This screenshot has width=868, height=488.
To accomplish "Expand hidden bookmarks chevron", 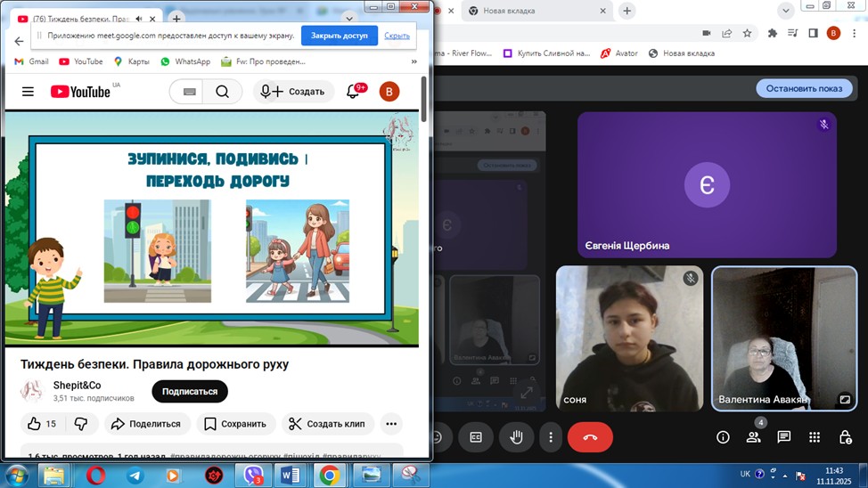I will [414, 62].
